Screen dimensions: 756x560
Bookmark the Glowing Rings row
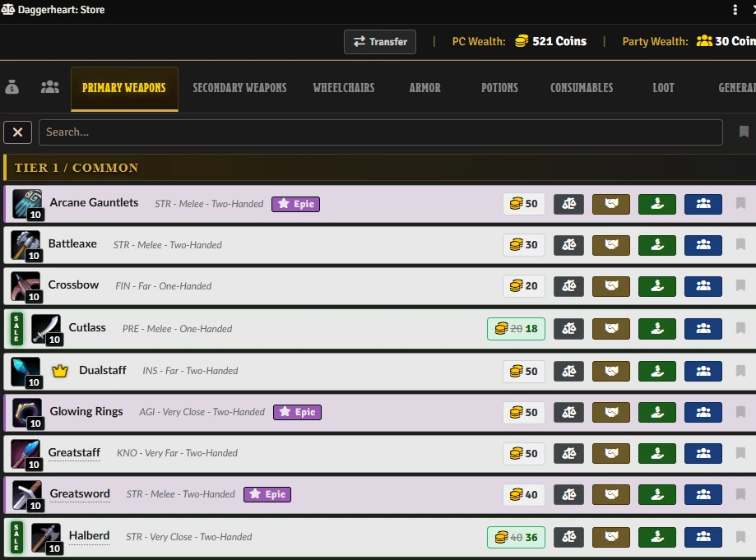click(740, 411)
